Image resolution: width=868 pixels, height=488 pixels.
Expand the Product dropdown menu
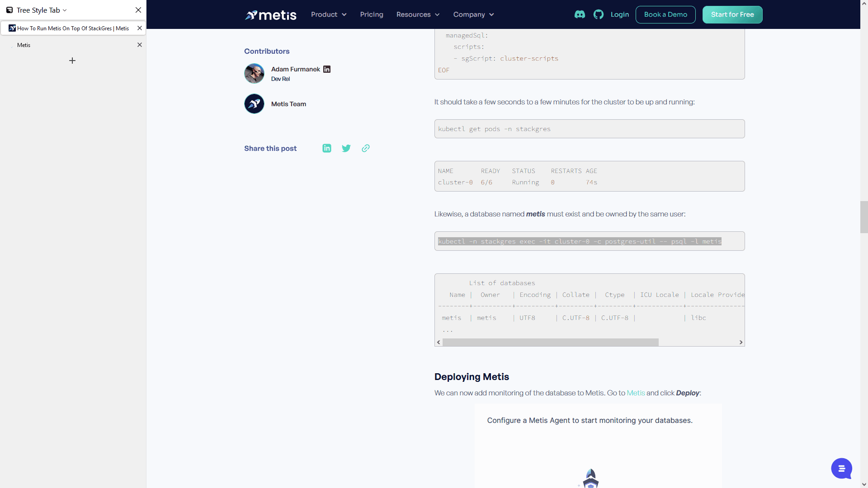click(329, 14)
